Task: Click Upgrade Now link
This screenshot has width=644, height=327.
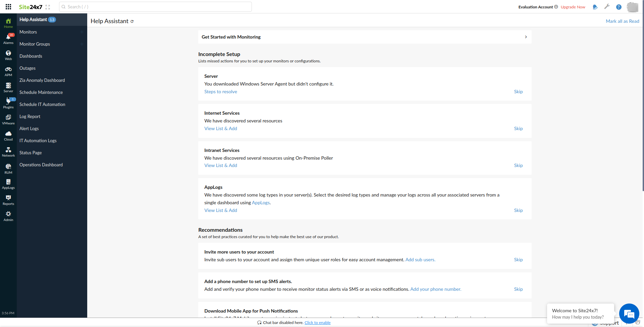Action: coord(573,7)
